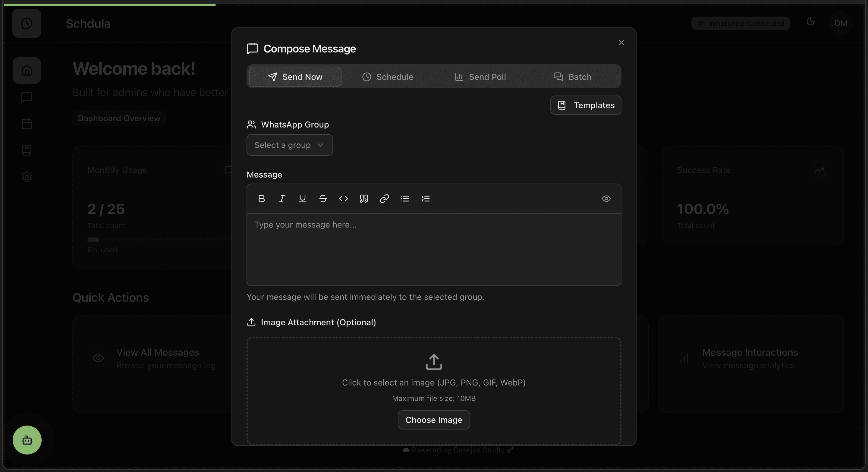
Task: Open the calendar section in the sidebar
Action: 27,123
